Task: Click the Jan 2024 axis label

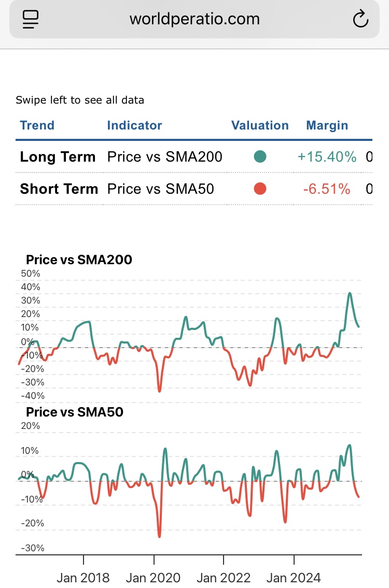Action: [294, 578]
